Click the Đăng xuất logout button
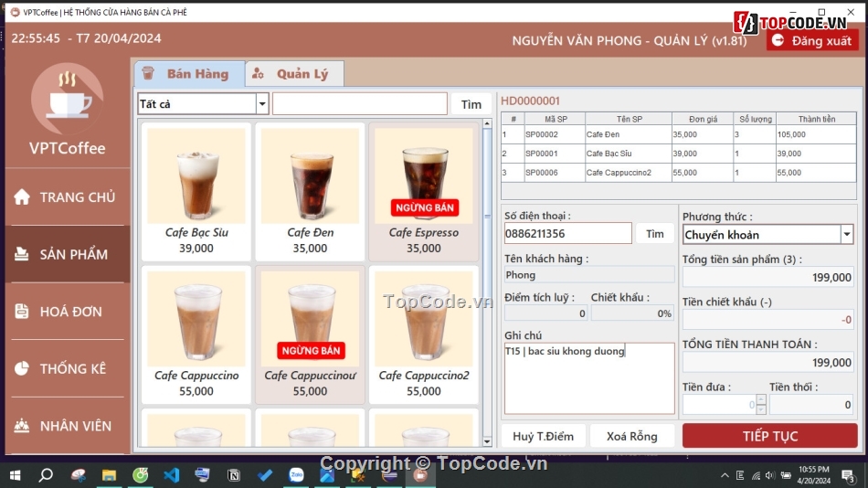Image resolution: width=868 pixels, height=488 pixels. (812, 40)
